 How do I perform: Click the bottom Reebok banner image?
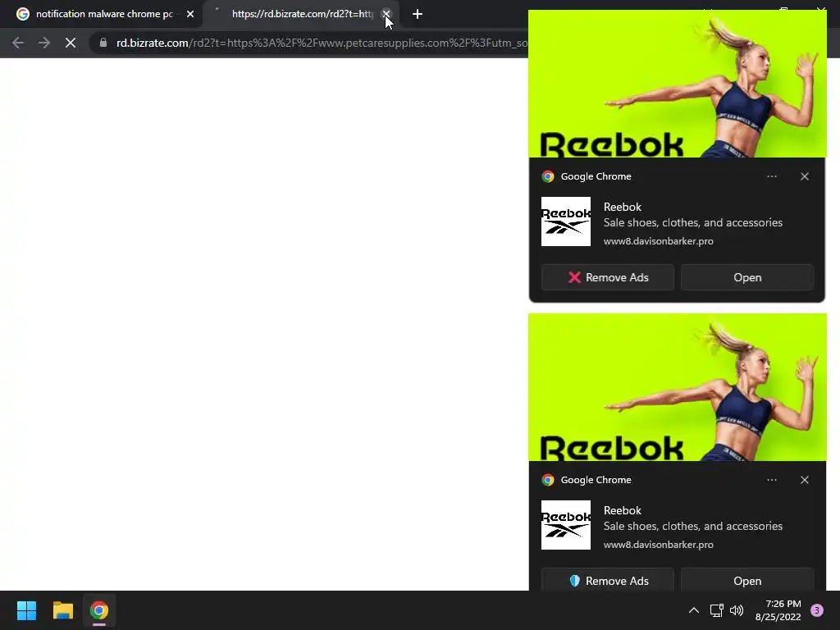[x=677, y=387]
